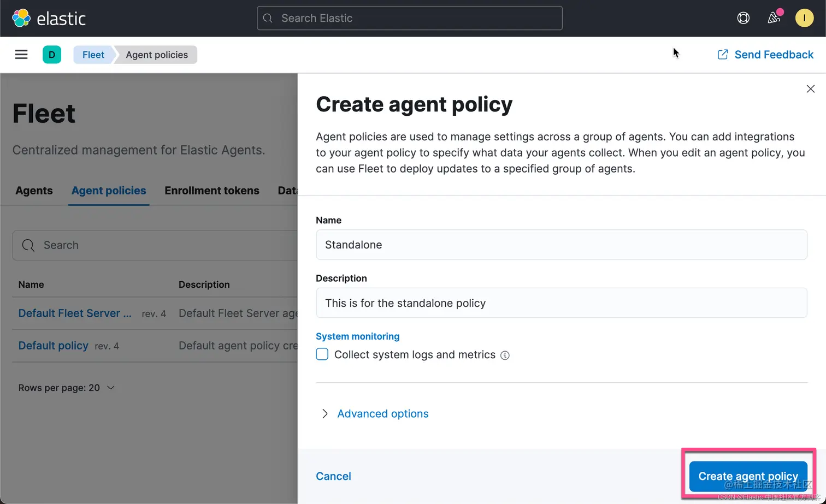Image resolution: width=826 pixels, height=504 pixels.
Task: Click the policy Name input field
Action: click(x=561, y=245)
